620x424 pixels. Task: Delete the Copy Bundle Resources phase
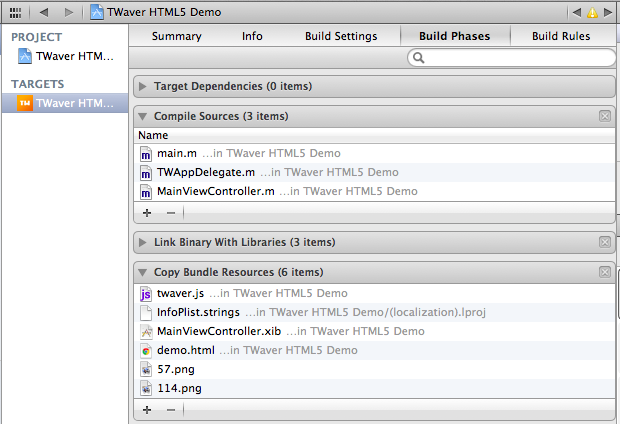point(605,272)
